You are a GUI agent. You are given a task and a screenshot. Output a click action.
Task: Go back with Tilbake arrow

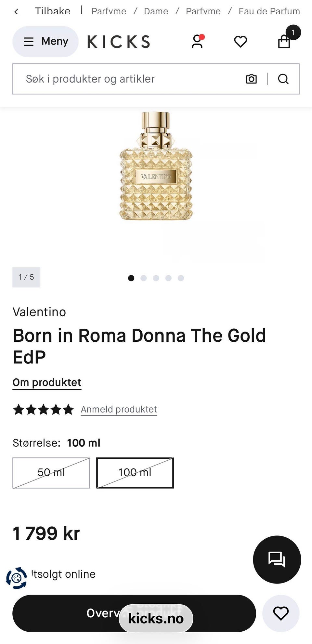(16, 11)
